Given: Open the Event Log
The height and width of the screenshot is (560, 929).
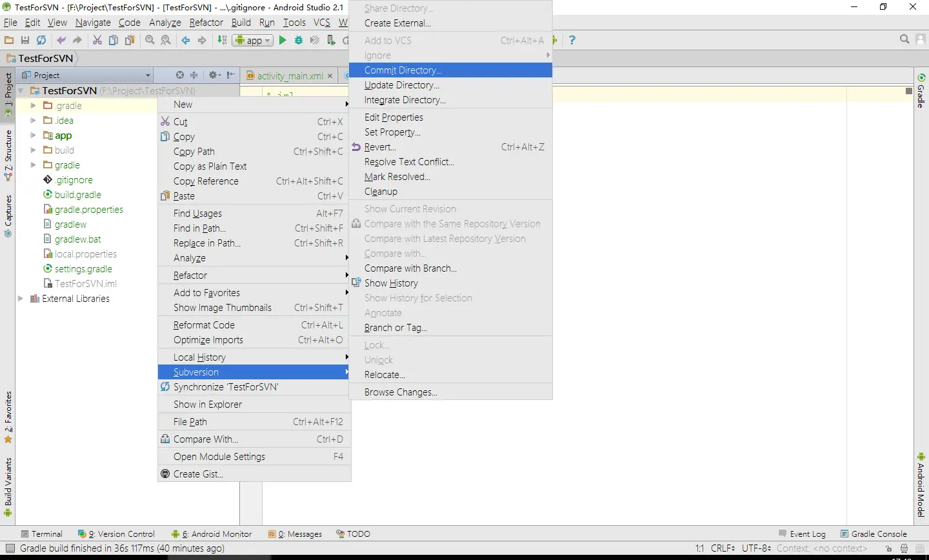Looking at the screenshot, I should 802,534.
